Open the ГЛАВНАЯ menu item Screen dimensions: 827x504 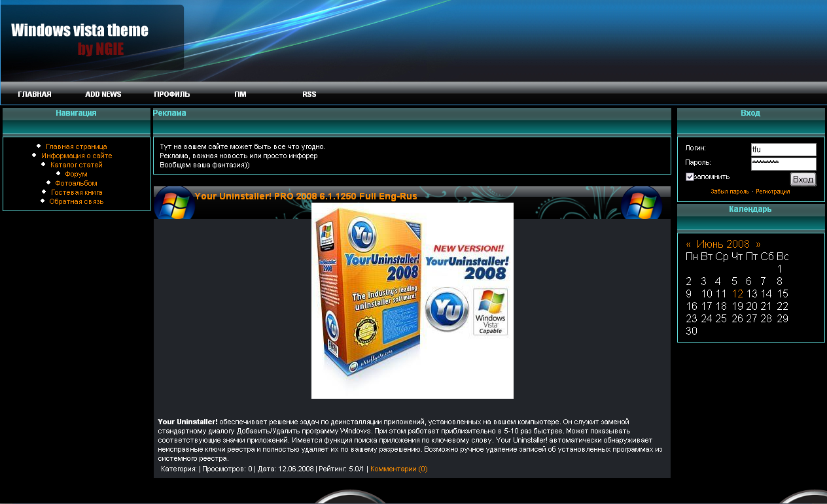[x=35, y=94]
